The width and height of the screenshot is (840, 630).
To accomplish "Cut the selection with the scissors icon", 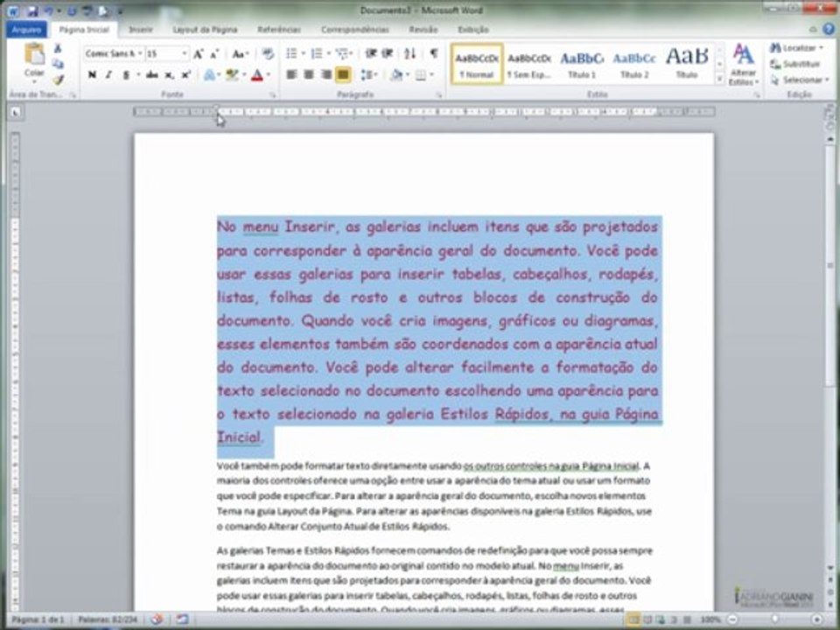I will 58,49.
